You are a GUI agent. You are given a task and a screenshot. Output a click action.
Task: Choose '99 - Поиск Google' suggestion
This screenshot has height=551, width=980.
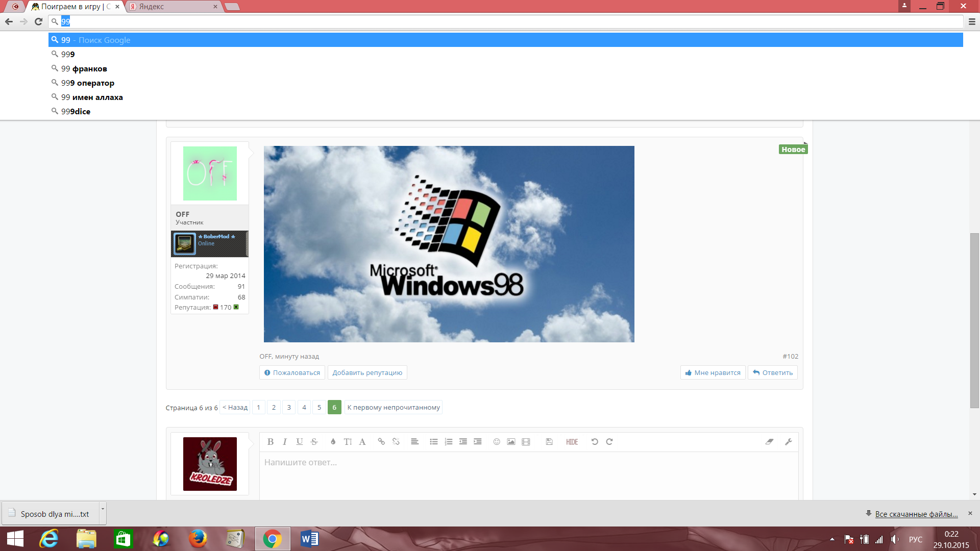(506, 40)
